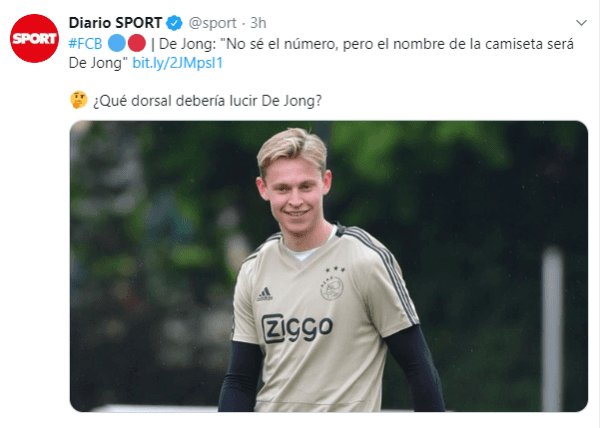
Task: Click the Ziggo logo in the photo
Action: 297,328
